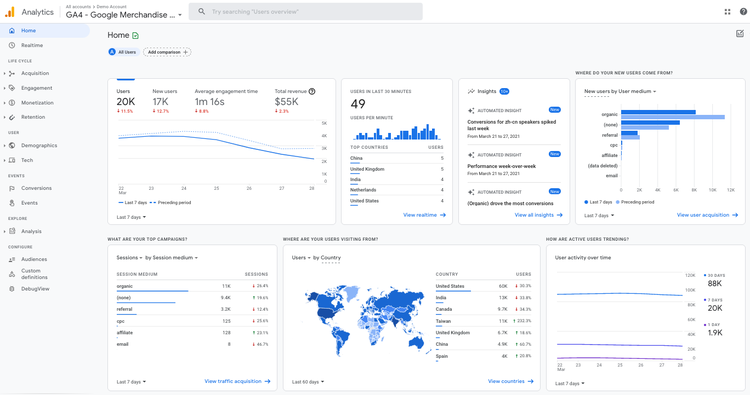Image resolution: width=750 pixels, height=395 pixels.
Task: Click the Audiences icon in Configure section
Action: [x=12, y=259]
